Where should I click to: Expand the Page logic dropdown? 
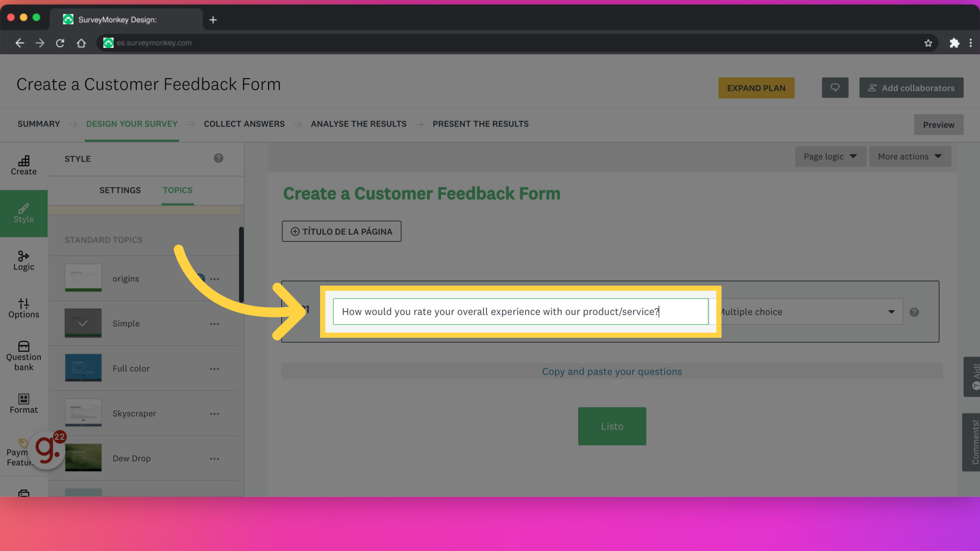pyautogui.click(x=828, y=156)
